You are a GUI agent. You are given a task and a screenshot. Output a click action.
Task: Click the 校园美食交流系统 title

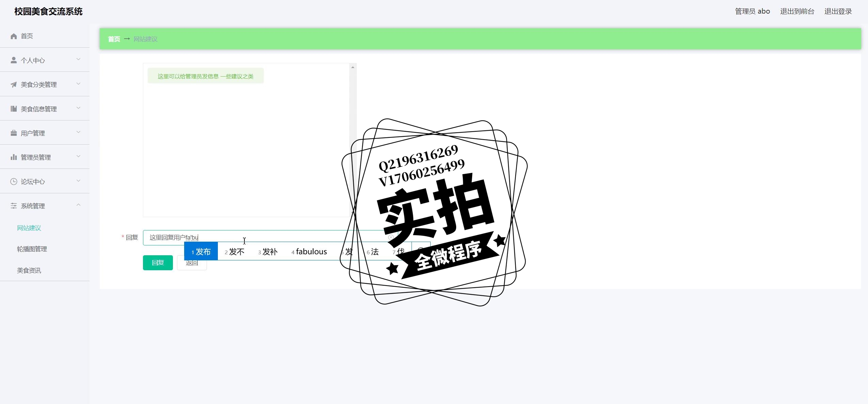click(x=48, y=12)
